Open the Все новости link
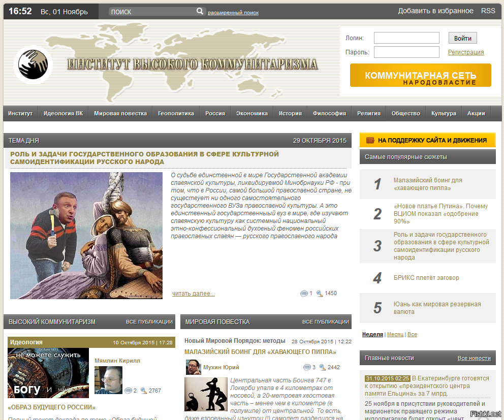Image resolution: width=504 pixels, height=420 pixels. pyautogui.click(x=474, y=358)
